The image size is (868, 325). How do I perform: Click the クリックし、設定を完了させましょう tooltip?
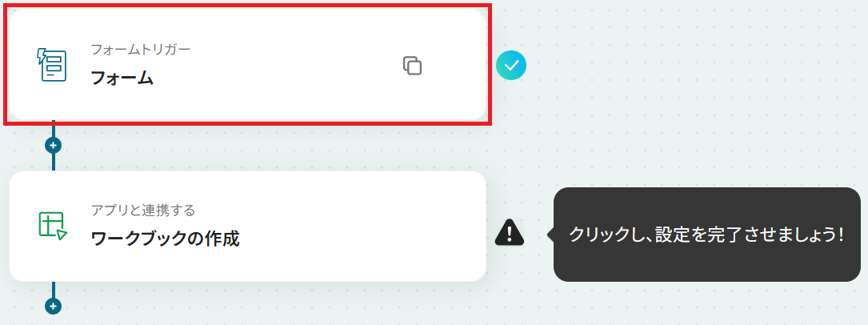(x=707, y=235)
